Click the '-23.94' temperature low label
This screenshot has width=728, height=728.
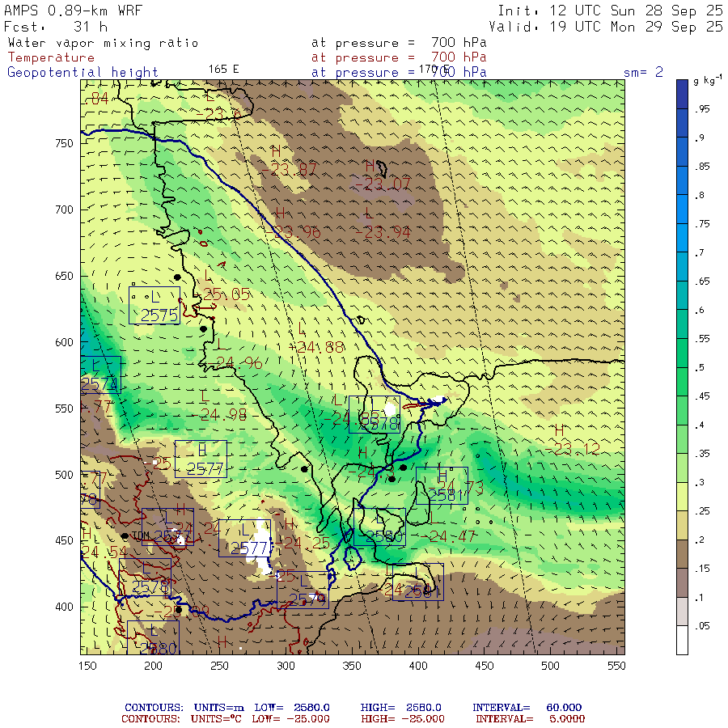(x=383, y=231)
